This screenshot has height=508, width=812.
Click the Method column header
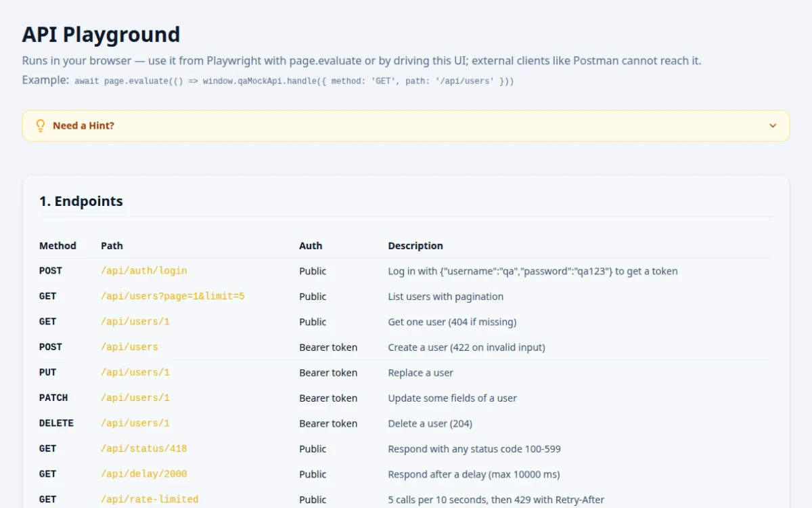click(x=58, y=246)
